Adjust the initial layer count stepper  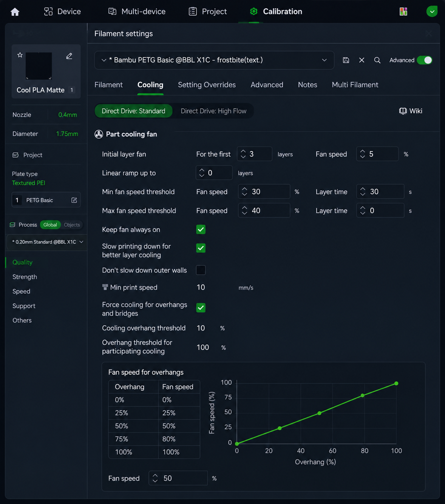tap(243, 154)
